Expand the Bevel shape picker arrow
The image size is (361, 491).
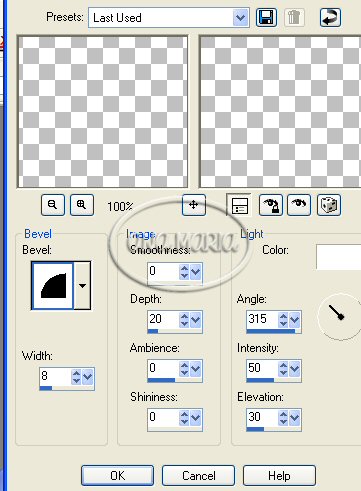[x=82, y=286]
